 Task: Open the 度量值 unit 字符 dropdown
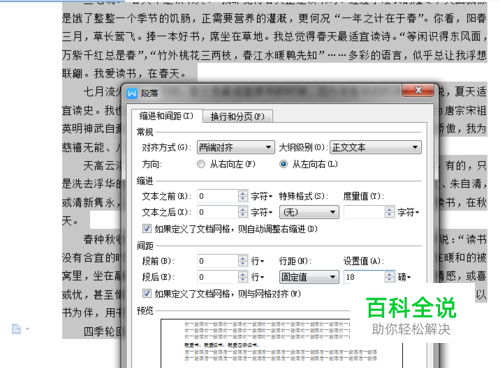point(408,212)
